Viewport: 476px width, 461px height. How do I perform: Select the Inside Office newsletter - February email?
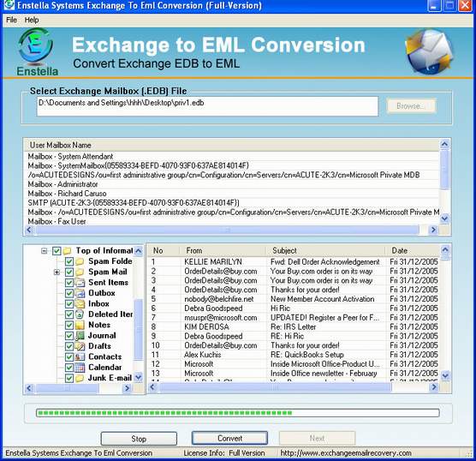[x=294, y=374]
